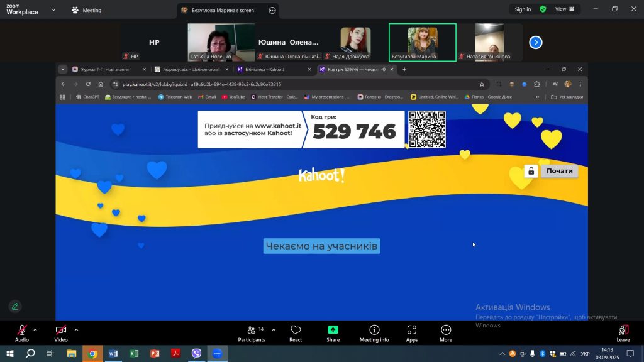The width and height of the screenshot is (644, 362).
Task: Expand the arrow next to Participants
Action: click(x=274, y=329)
